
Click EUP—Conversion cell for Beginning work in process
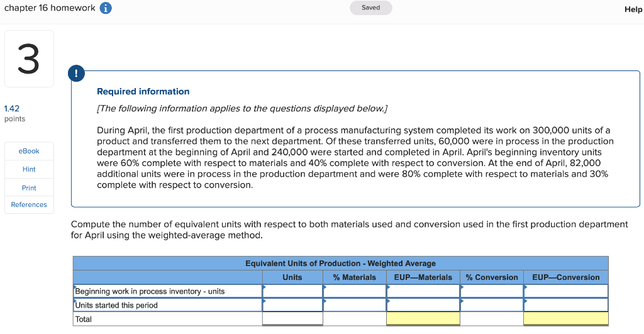point(566,291)
